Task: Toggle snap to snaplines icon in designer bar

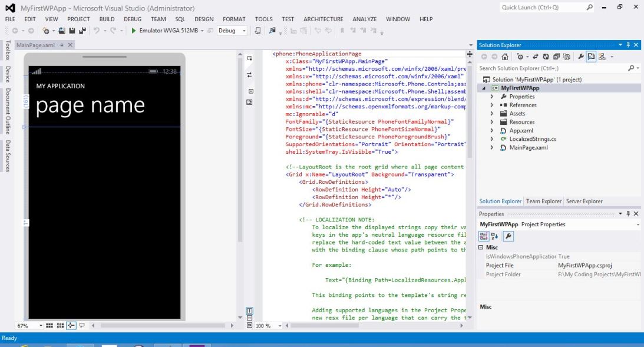Action: (71, 325)
